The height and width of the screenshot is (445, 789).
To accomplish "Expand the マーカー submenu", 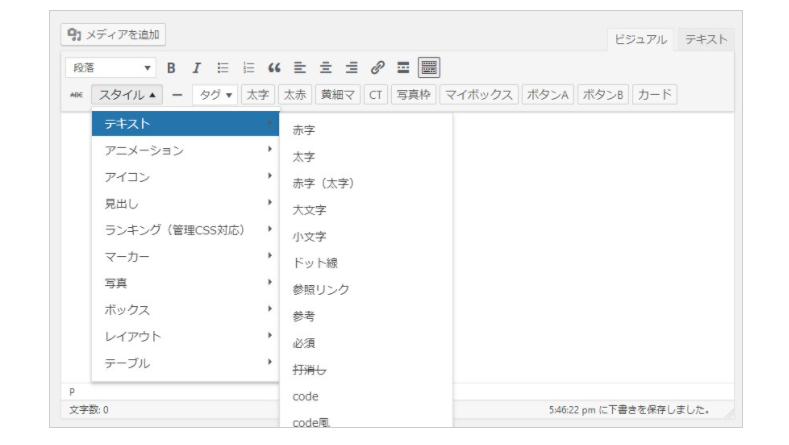I will tap(185, 257).
